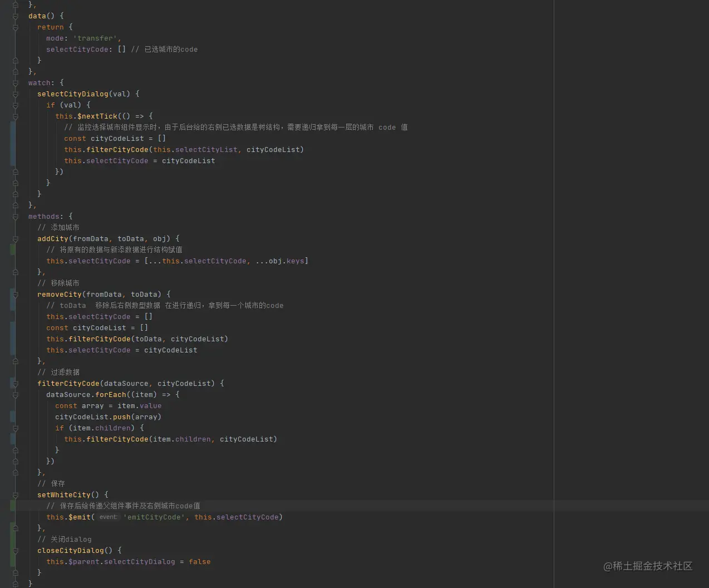Fold the methods: section in the gutter

16,217
